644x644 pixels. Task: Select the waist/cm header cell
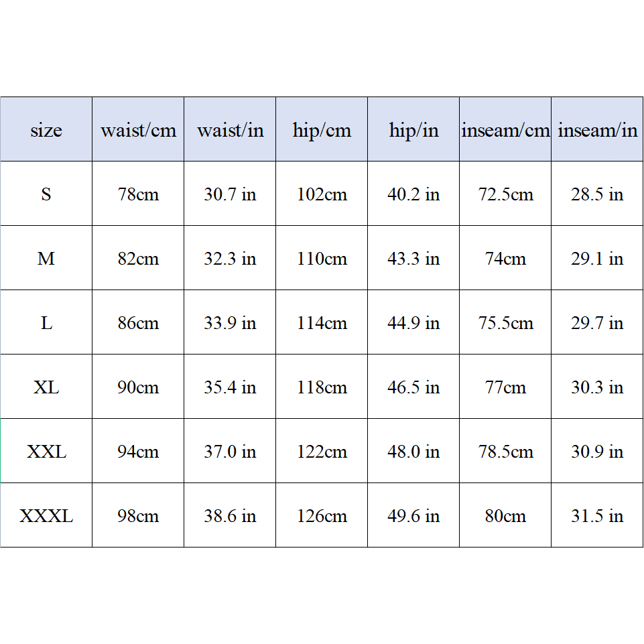point(138,129)
